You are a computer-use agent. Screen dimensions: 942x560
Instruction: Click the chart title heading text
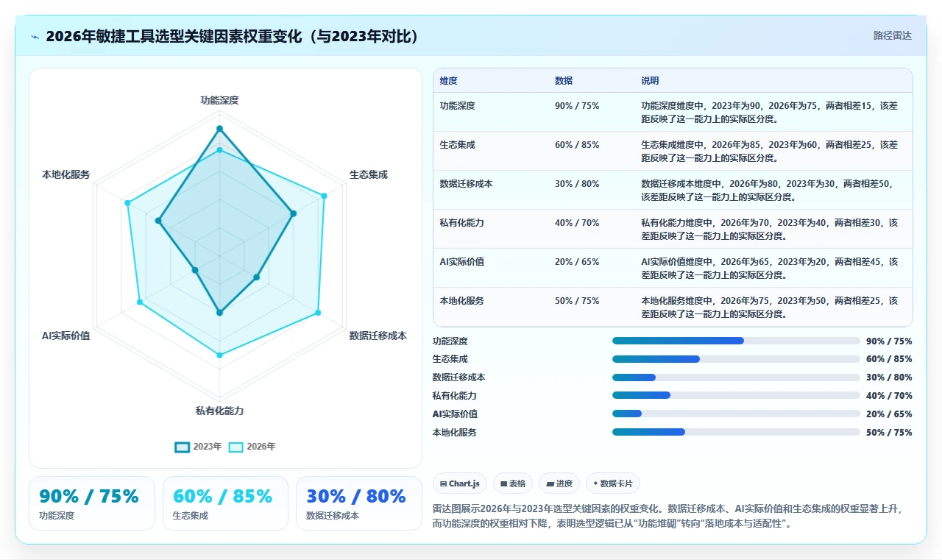[x=233, y=36]
